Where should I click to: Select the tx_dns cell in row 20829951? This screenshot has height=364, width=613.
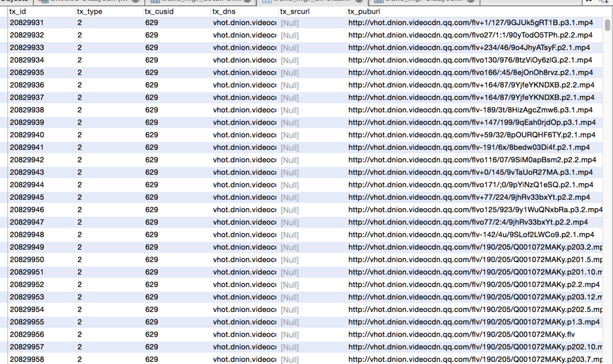coord(245,272)
